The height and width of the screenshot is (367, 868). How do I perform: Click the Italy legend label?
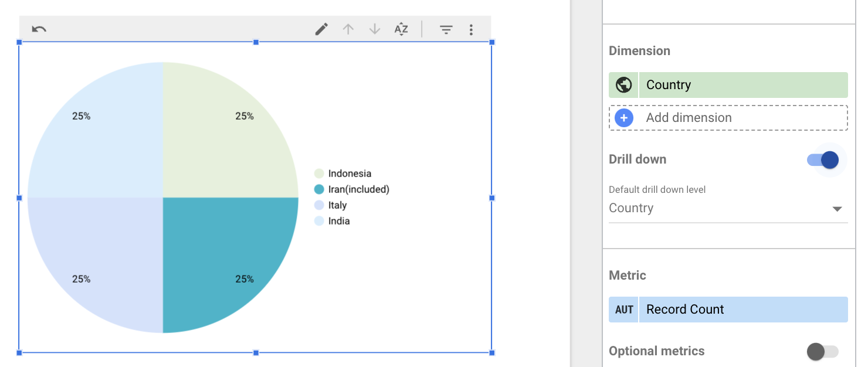pyautogui.click(x=337, y=205)
